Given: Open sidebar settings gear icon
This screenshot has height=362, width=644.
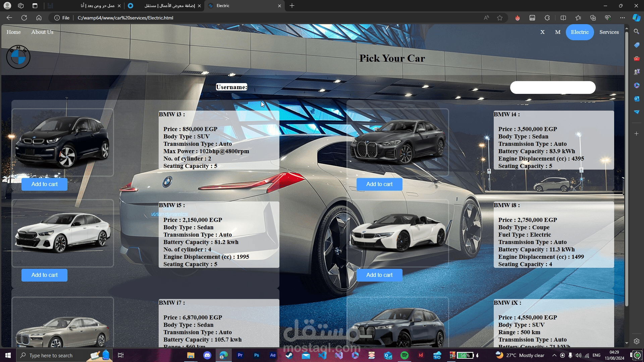Looking at the screenshot, I should tap(636, 341).
